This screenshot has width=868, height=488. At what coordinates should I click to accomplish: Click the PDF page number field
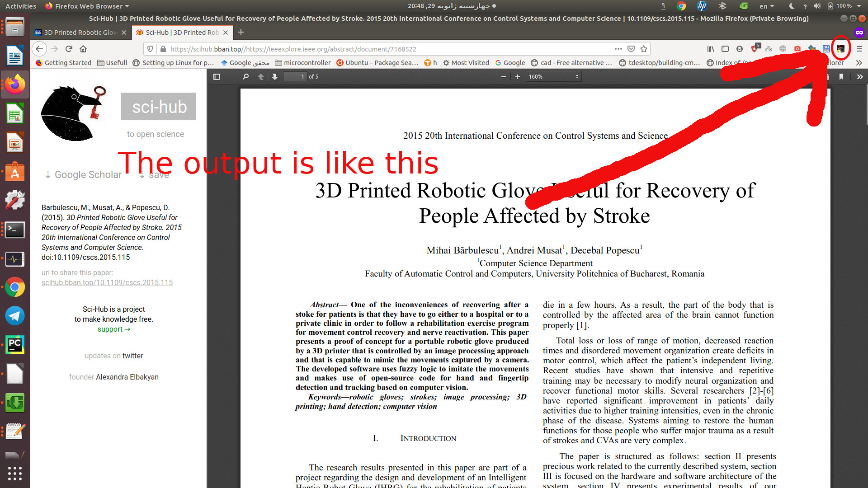[295, 77]
